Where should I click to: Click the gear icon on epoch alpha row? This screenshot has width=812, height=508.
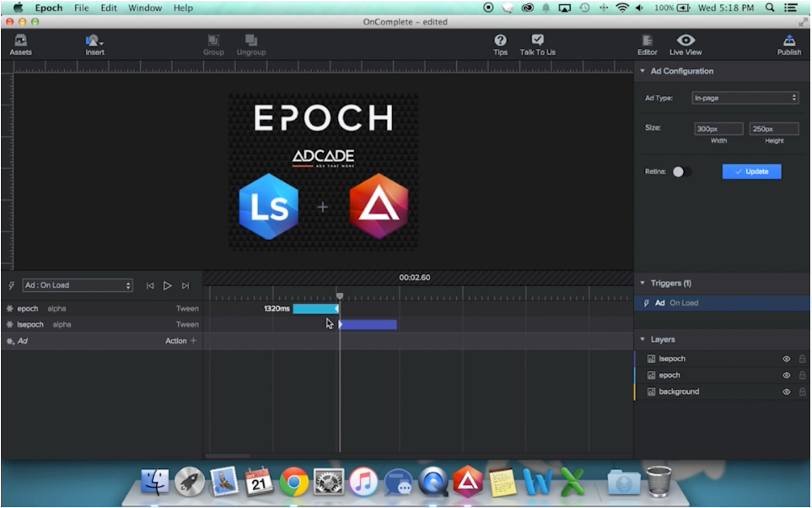pos(10,309)
